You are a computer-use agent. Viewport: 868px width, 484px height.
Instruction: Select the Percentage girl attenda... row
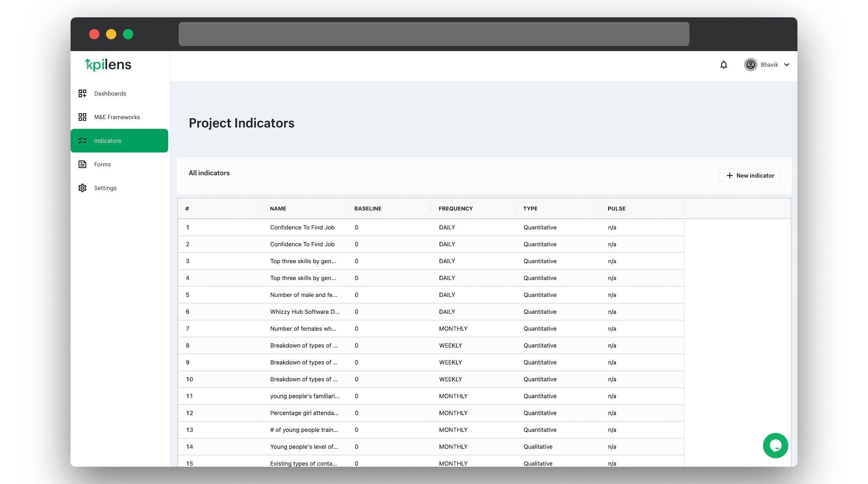tap(304, 413)
